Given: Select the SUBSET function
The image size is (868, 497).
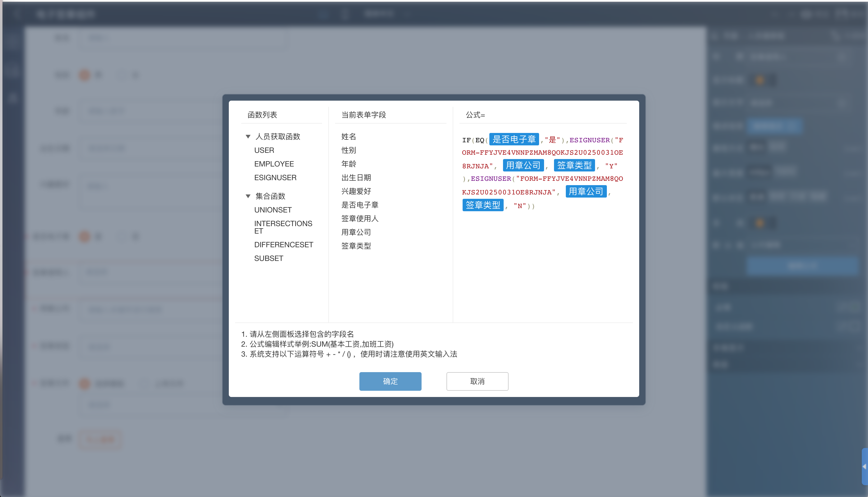Looking at the screenshot, I should tap(269, 258).
